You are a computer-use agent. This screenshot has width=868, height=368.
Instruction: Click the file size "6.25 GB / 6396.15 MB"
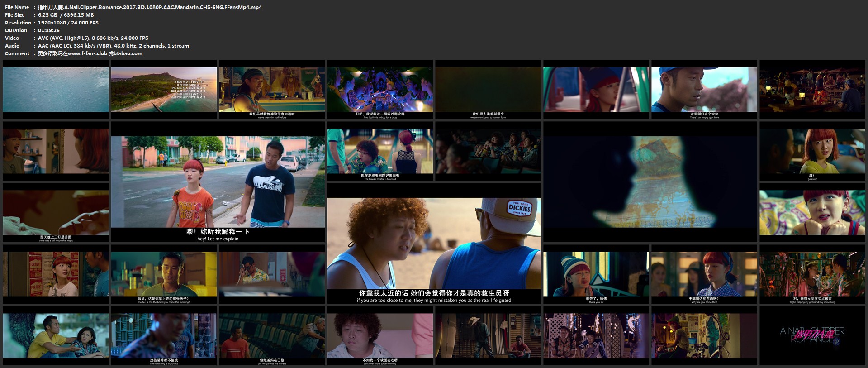coord(66,15)
